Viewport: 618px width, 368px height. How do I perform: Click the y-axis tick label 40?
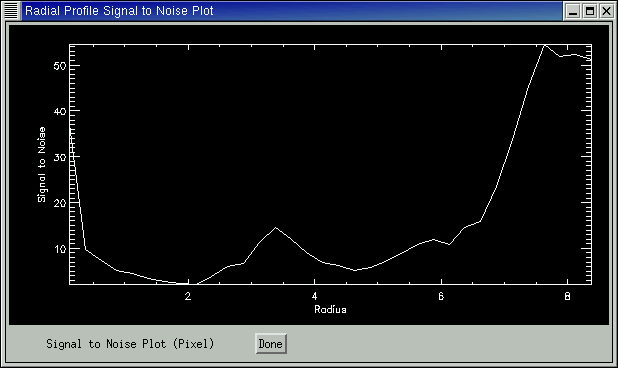click(60, 112)
